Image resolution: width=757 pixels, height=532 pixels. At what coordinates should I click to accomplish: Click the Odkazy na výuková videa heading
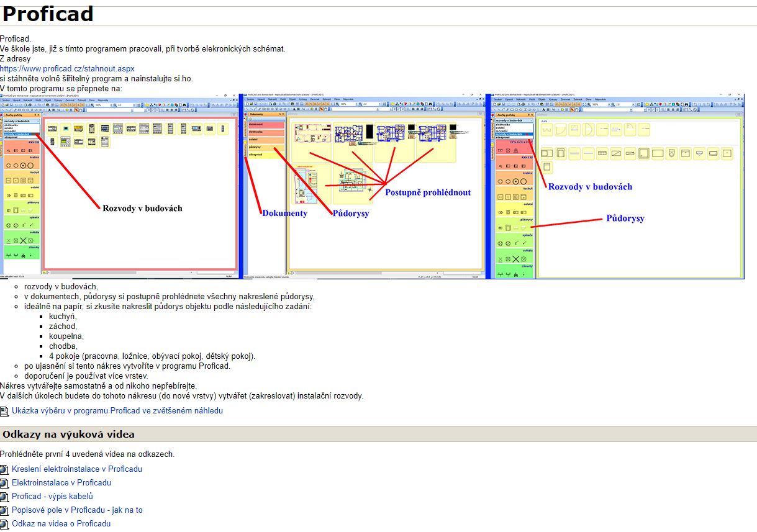pos(68,434)
